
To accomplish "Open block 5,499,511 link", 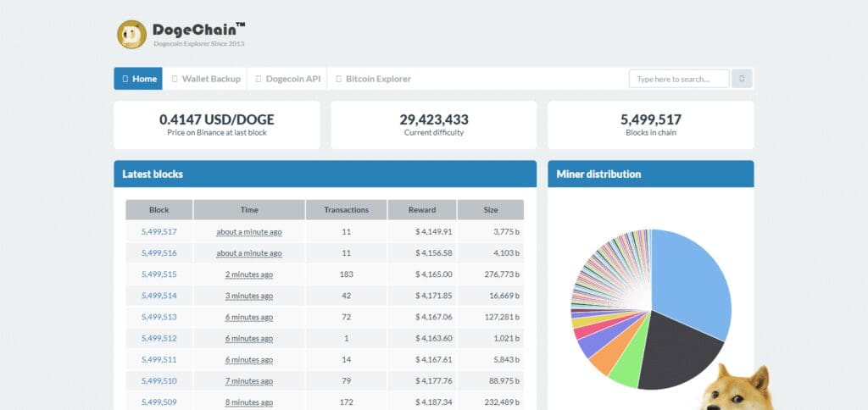I will (159, 360).
